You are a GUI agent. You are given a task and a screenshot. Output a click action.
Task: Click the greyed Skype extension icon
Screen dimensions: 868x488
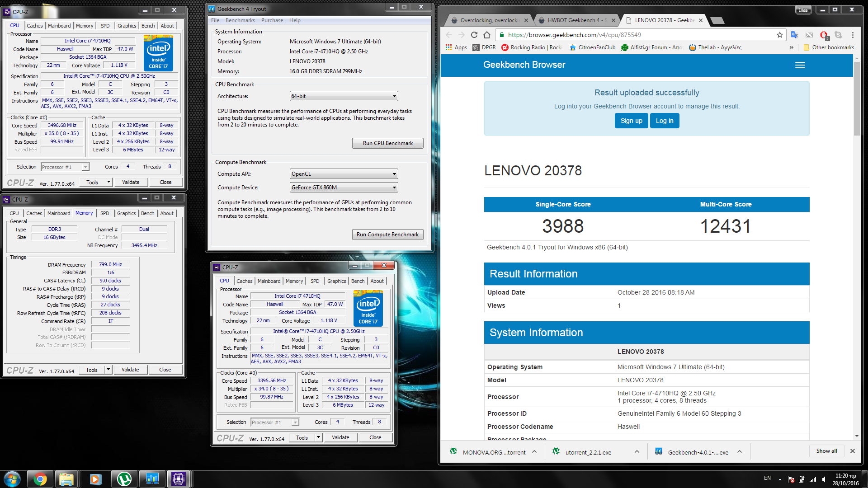[x=838, y=35]
